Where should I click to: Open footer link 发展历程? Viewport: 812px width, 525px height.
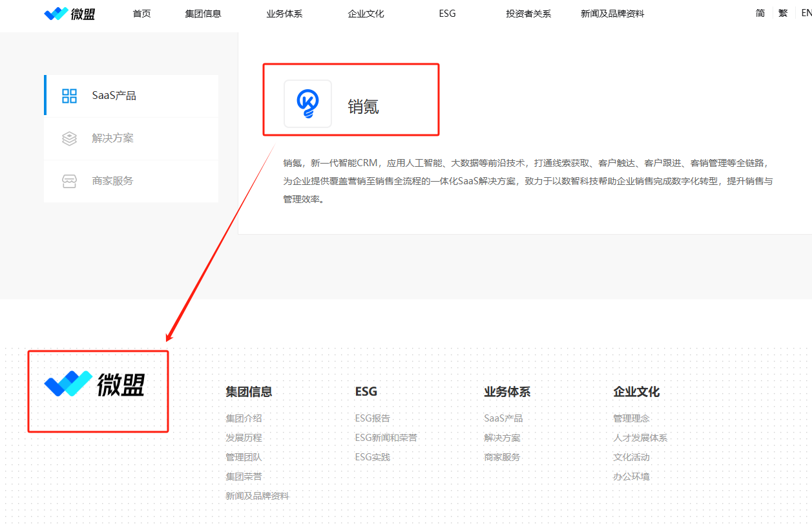pyautogui.click(x=244, y=438)
